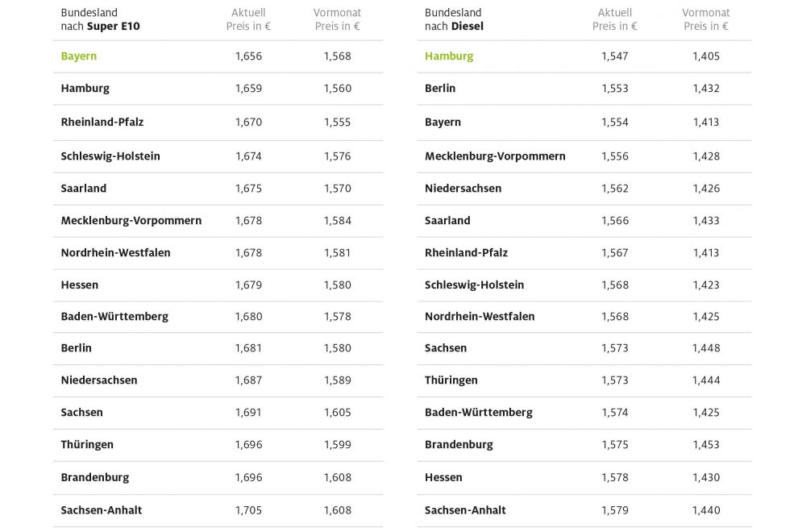Select the previous-month price 1,605 cell
798x532 pixels.
tap(338, 413)
